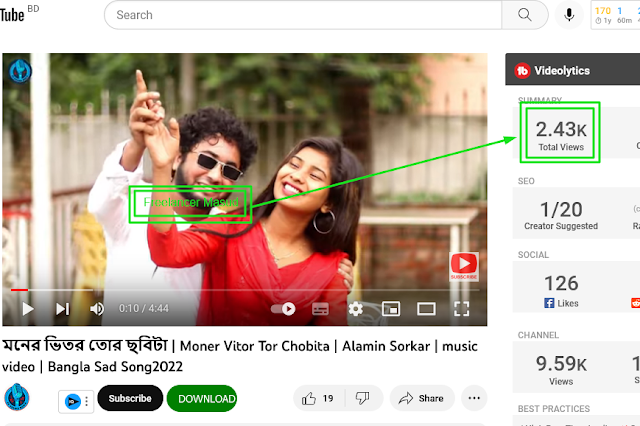Viewport: 640px width, 426px height.
Task: Click the YouTube BD logo
Action: pyautogui.click(x=19, y=14)
